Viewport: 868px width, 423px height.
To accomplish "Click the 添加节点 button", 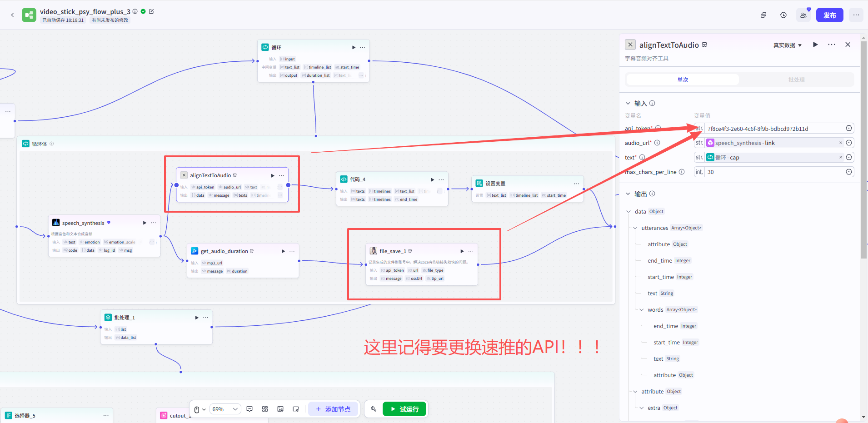I will pos(333,409).
